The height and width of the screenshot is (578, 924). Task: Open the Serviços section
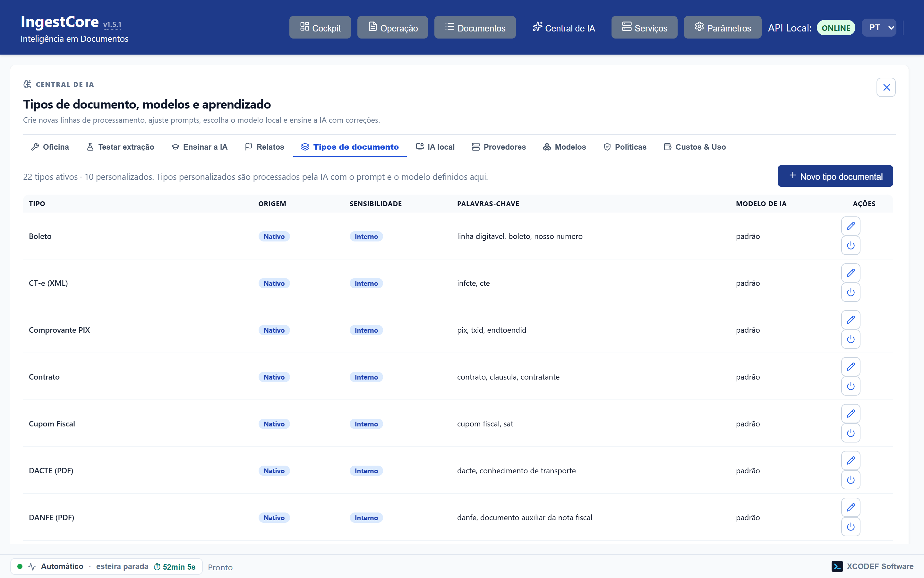pyautogui.click(x=645, y=28)
